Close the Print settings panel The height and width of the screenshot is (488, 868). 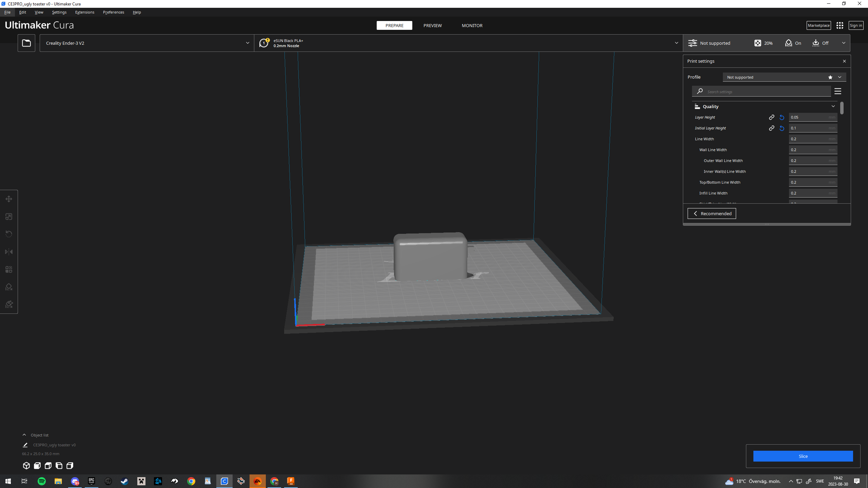(x=844, y=61)
